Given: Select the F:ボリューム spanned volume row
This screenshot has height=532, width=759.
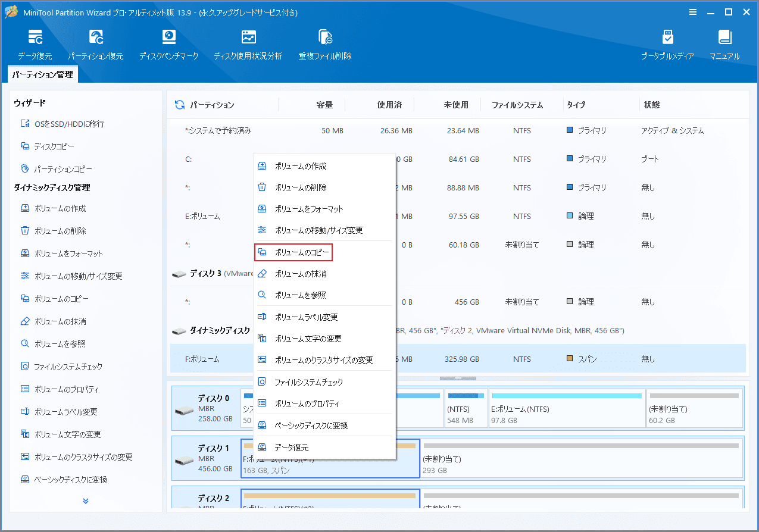Looking at the screenshot, I should click(458, 359).
